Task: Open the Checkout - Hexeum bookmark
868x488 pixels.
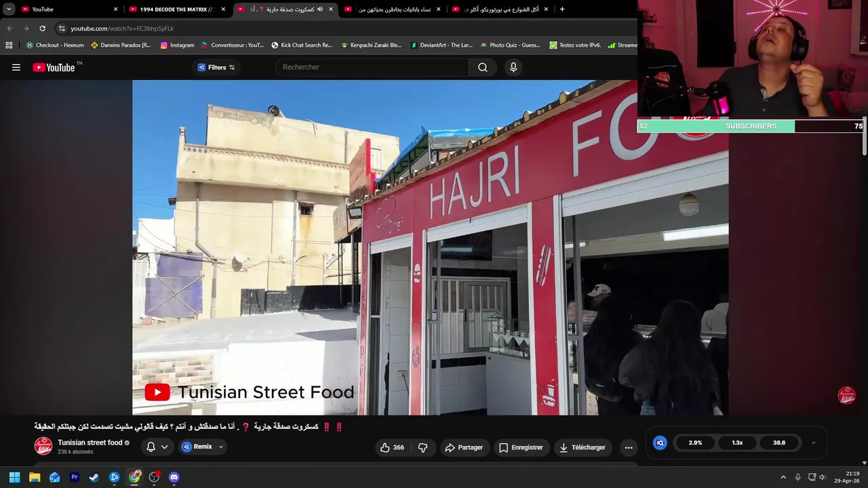Action: click(55, 45)
